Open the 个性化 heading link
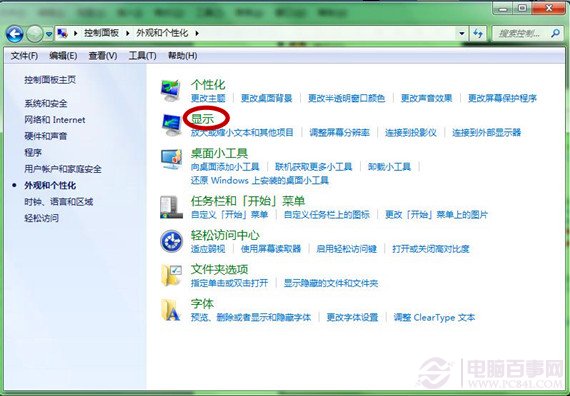 (x=208, y=85)
